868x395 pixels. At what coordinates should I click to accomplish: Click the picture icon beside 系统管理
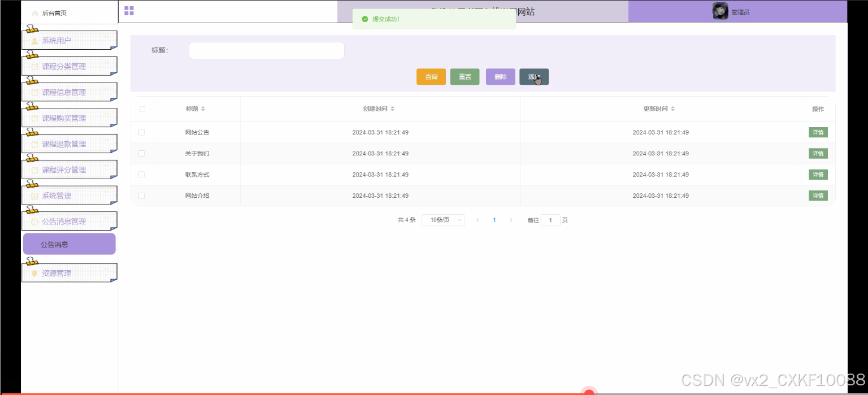(x=34, y=196)
